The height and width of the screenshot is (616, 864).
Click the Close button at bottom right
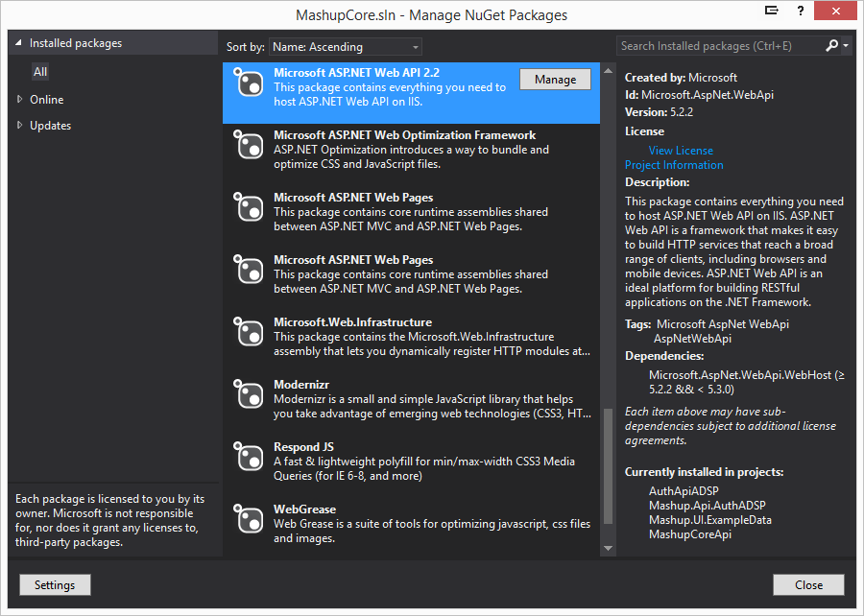(x=808, y=584)
